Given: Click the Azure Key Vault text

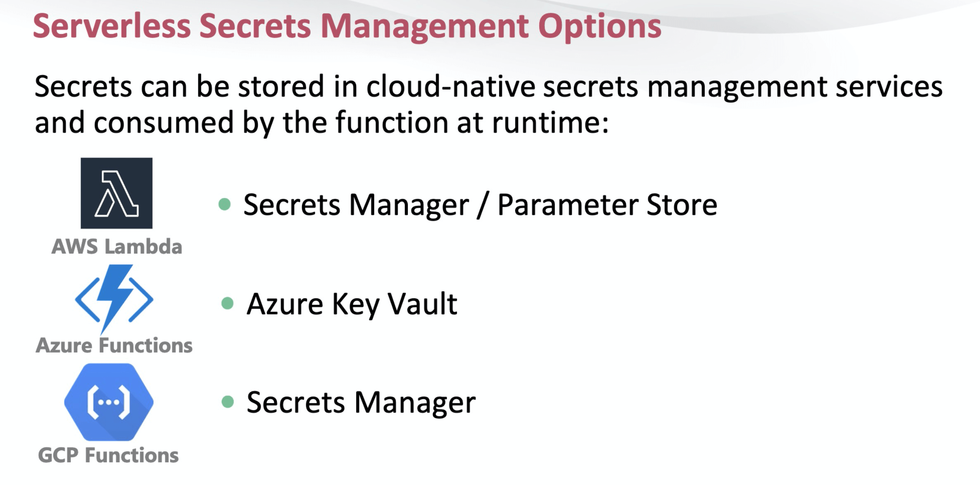Looking at the screenshot, I should 352,304.
